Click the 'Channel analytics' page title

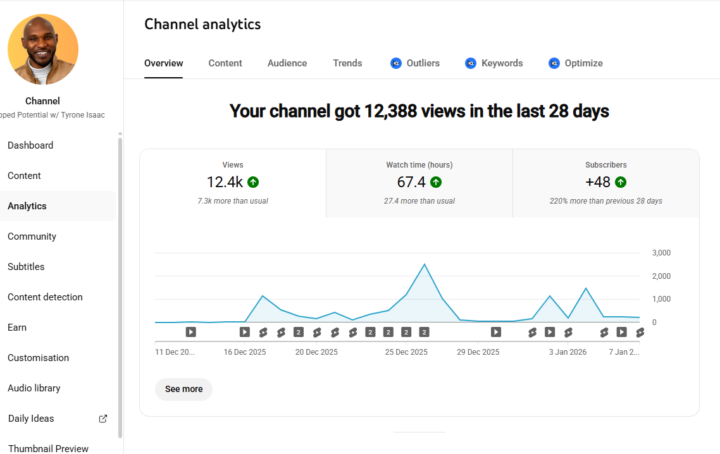point(202,24)
